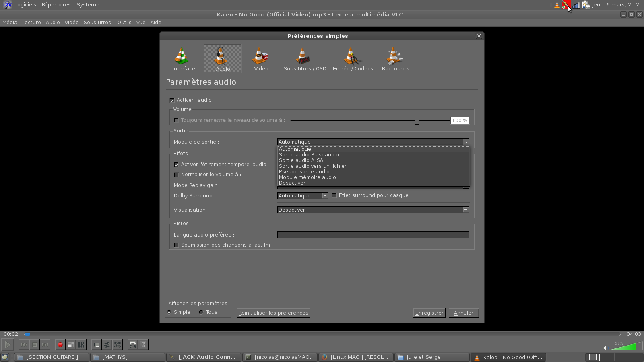Screen dimensions: 644x362
Task: Open the JACK tray icon
Action: 566,5
